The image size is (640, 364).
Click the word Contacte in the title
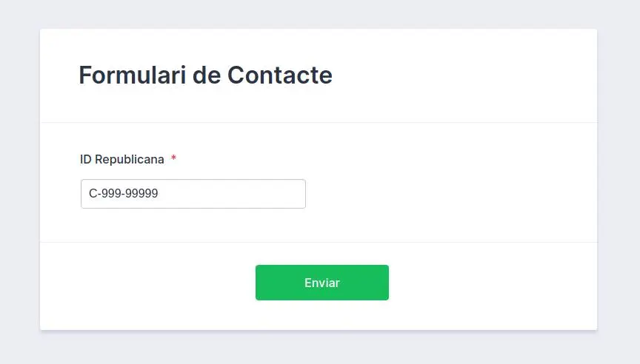click(x=279, y=75)
